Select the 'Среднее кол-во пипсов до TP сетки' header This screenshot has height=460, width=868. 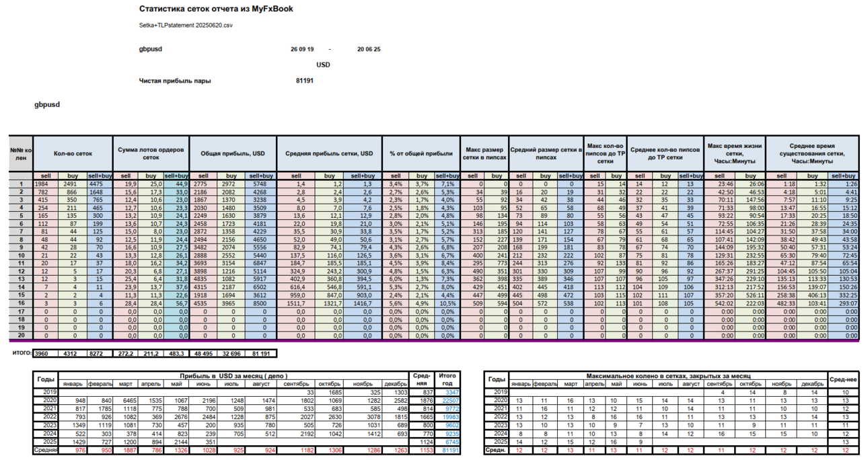[x=666, y=153]
